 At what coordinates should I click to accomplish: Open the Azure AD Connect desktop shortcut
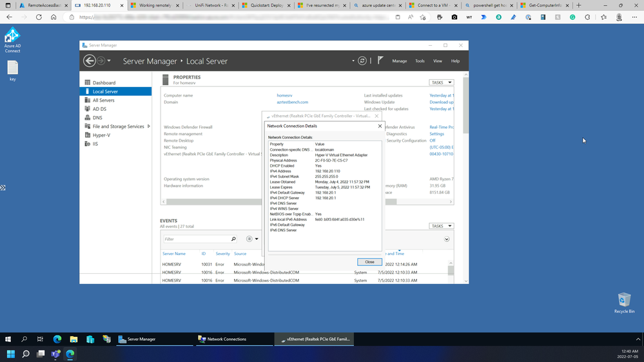[x=12, y=40]
